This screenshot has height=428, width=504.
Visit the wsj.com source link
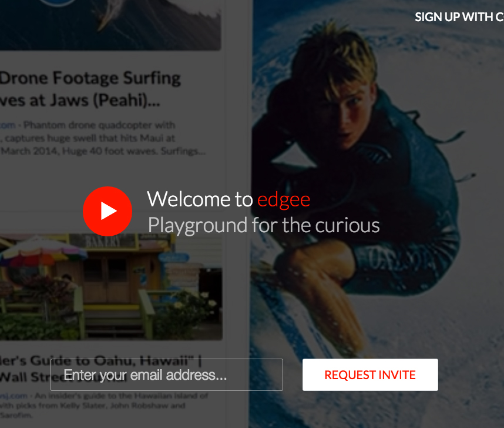point(14,396)
